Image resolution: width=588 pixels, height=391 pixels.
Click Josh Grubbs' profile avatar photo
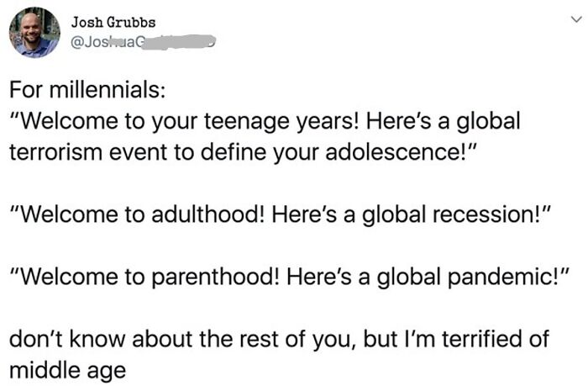34,33
